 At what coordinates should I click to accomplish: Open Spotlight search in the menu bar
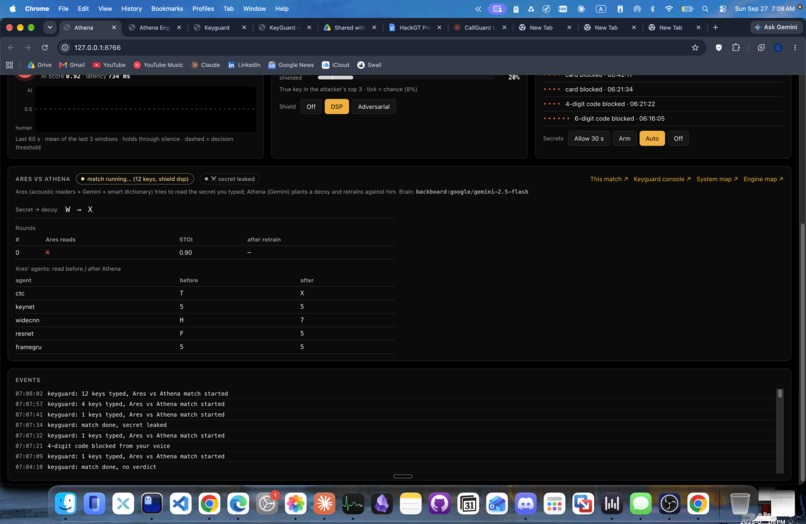click(x=705, y=9)
